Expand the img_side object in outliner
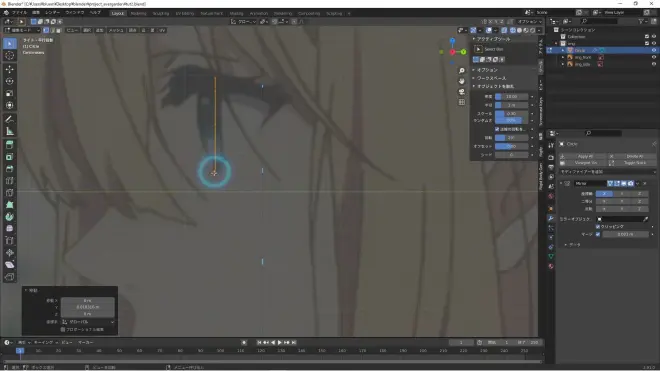Image resolution: width=660 pixels, height=371 pixels. point(563,64)
